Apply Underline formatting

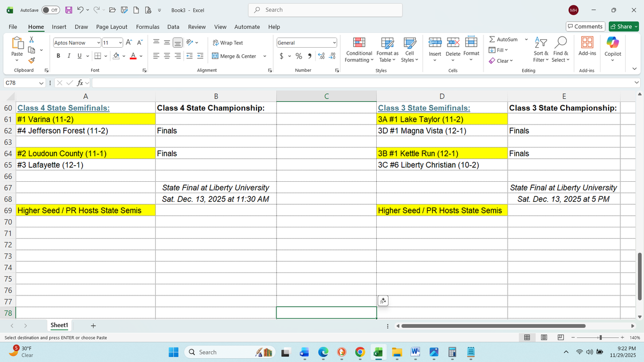point(79,56)
